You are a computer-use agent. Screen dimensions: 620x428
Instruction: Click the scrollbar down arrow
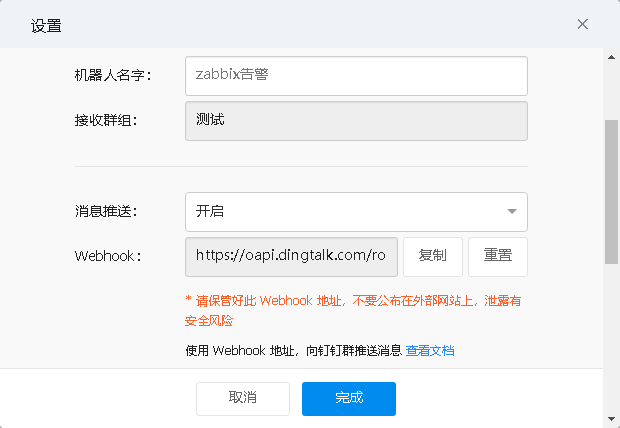(611, 419)
